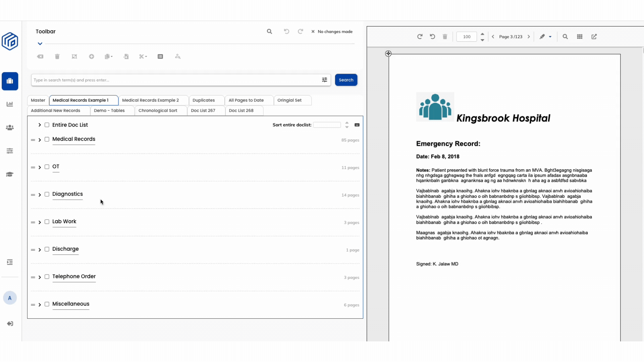Viewport: 644px width, 362px height.
Task: Go to next page arrow
Action: click(529, 37)
